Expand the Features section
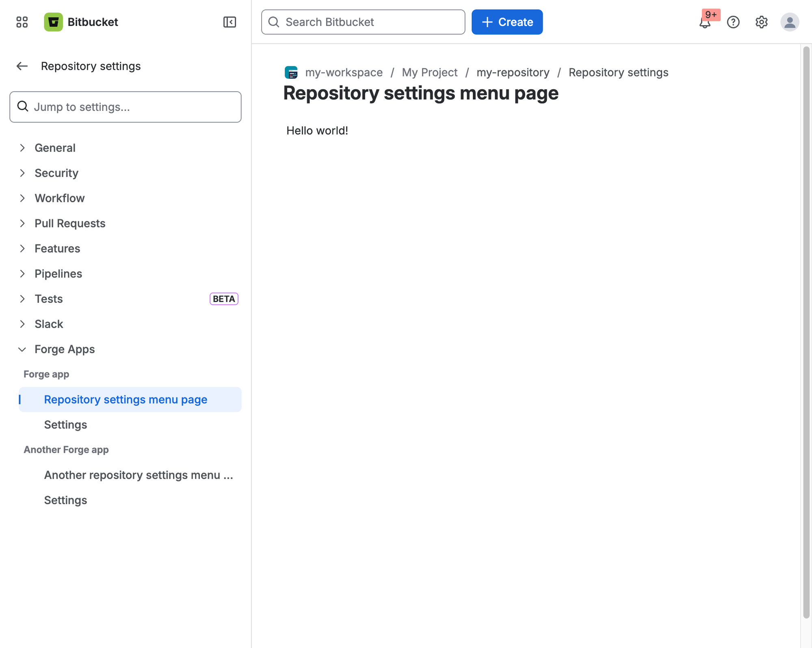This screenshot has height=648, width=812. pos(126,248)
